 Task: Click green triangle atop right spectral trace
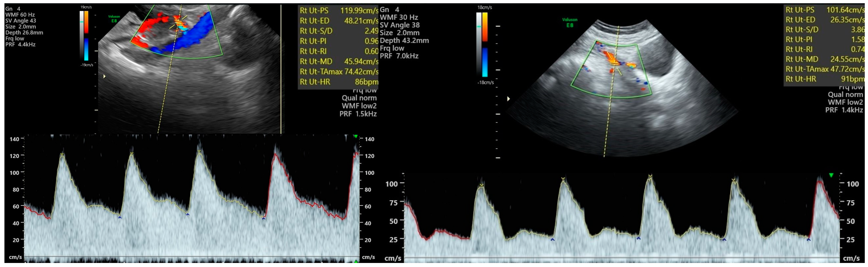click(x=831, y=175)
